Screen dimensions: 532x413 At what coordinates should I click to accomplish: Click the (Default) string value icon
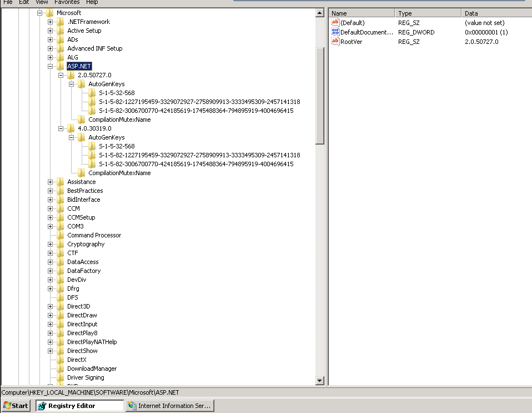335,22
